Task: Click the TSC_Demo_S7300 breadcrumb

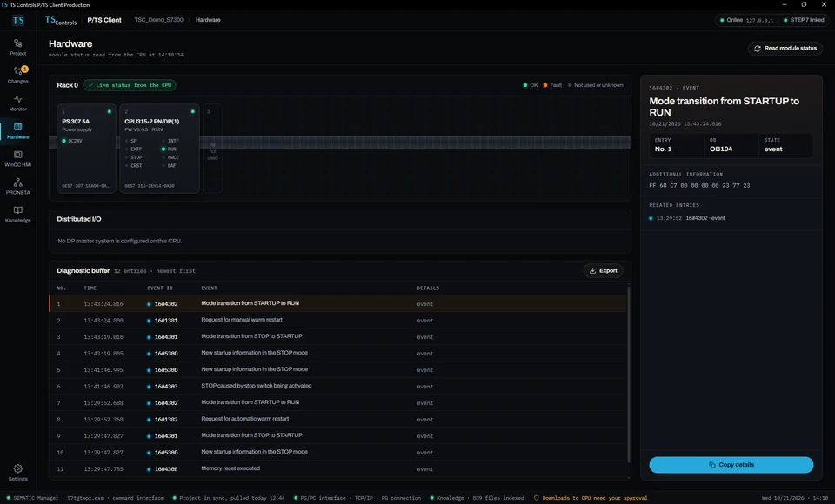Action: tap(158, 20)
